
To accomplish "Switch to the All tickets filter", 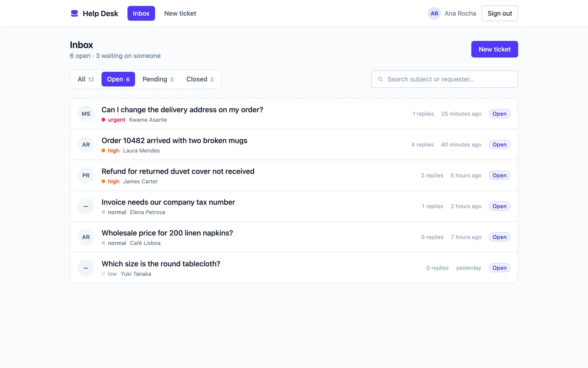I will pyautogui.click(x=86, y=79).
